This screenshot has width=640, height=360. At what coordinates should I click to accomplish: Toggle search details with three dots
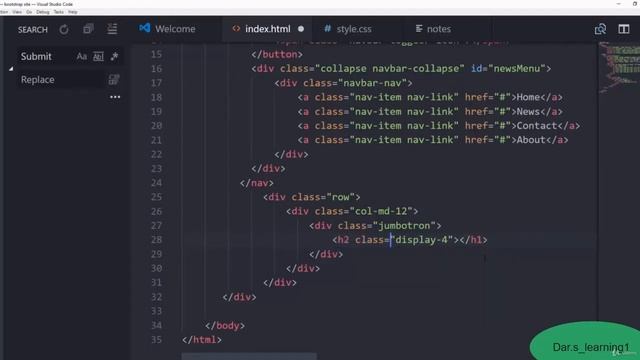[x=115, y=97]
